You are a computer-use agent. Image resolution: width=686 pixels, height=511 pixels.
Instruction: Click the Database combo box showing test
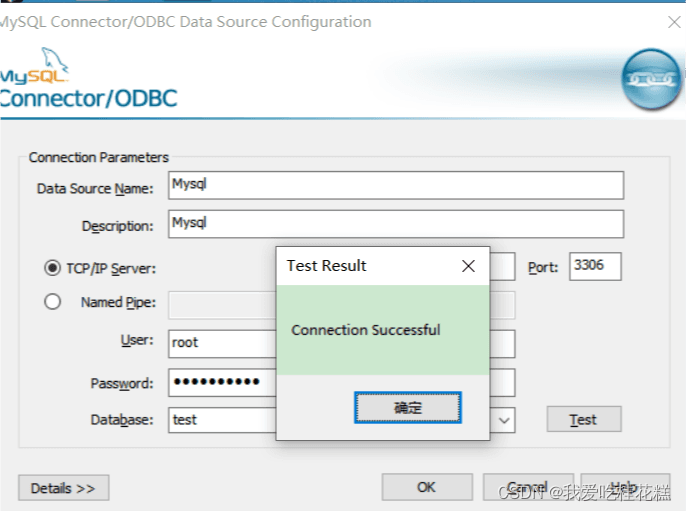point(220,420)
